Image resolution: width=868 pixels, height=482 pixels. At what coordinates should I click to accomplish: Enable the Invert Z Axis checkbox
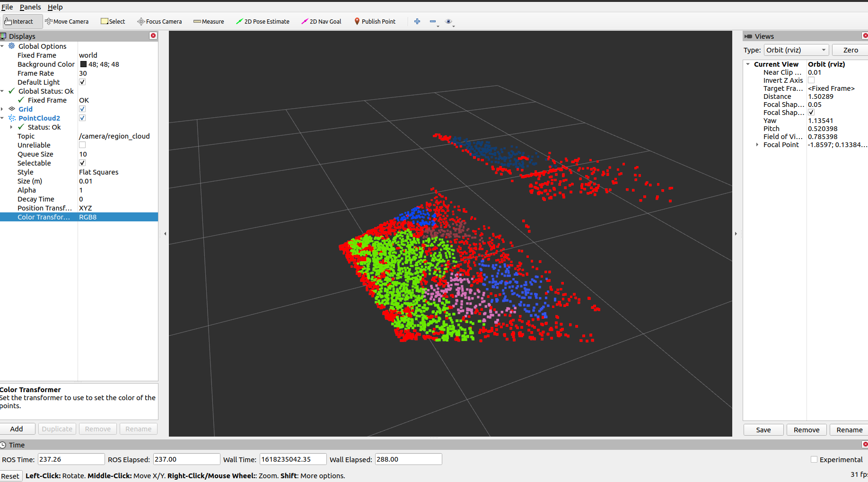tap(811, 80)
